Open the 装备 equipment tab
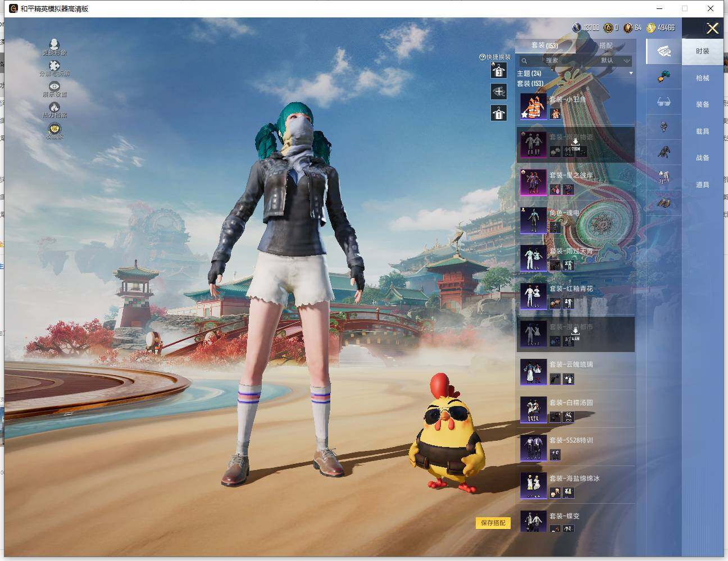 pos(703,104)
